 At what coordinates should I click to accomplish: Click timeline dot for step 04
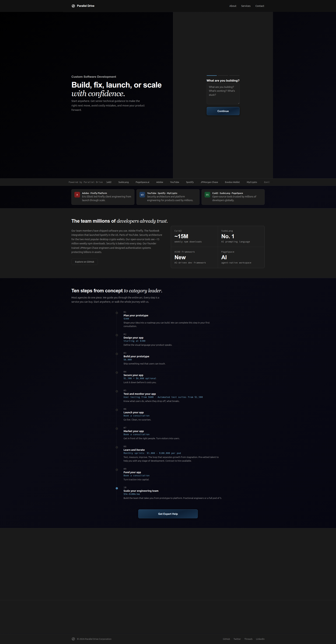click(117, 373)
